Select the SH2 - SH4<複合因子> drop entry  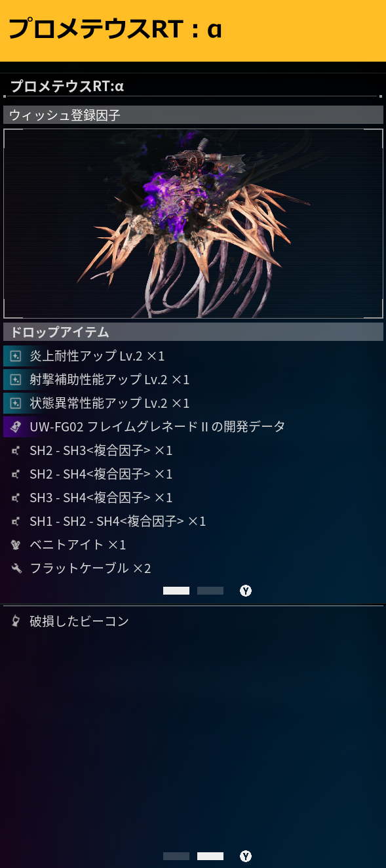[193, 474]
